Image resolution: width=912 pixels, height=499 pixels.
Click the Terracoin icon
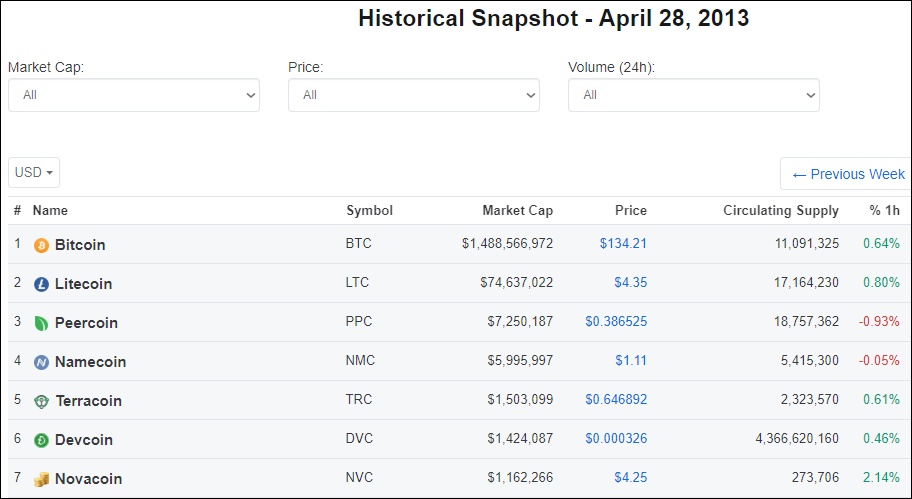(x=41, y=401)
